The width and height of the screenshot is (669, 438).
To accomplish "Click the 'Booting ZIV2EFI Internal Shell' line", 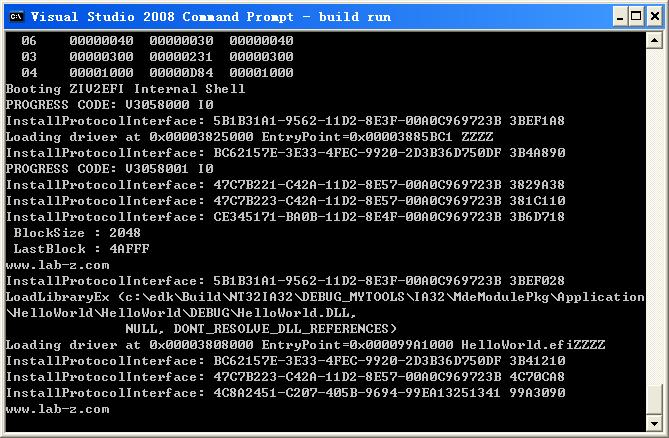I will coord(125,89).
